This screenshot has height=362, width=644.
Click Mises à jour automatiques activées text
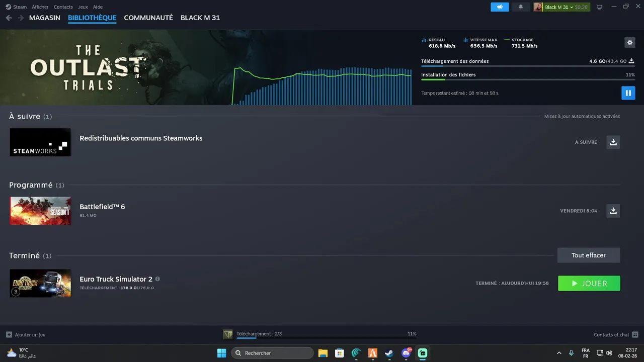tap(582, 116)
